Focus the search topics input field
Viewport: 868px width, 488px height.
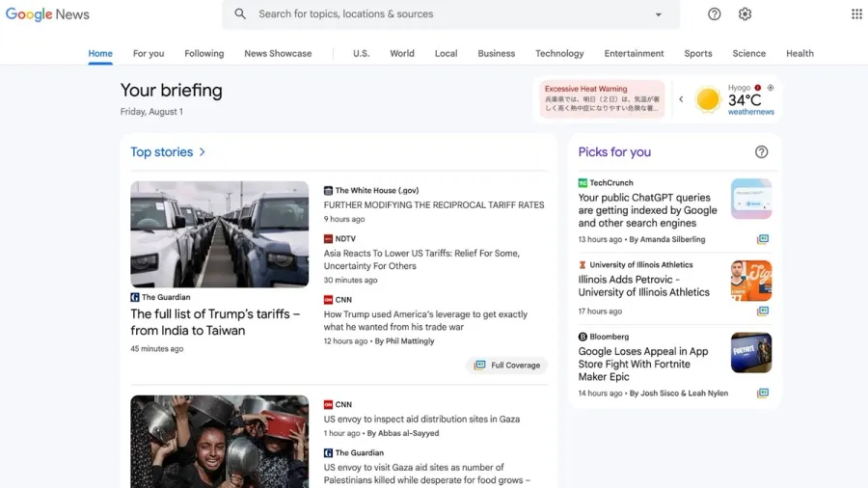tap(451, 14)
